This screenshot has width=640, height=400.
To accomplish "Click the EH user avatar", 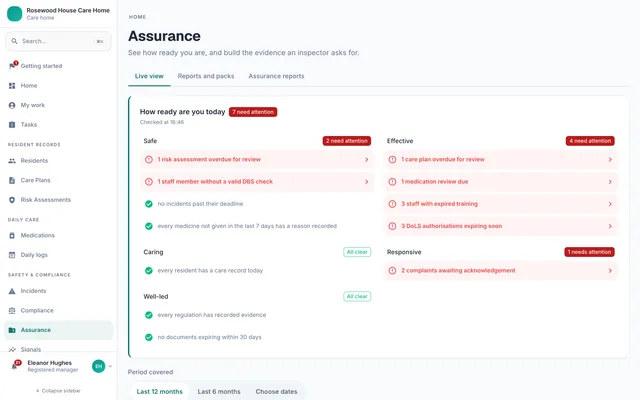I will click(x=98, y=366).
